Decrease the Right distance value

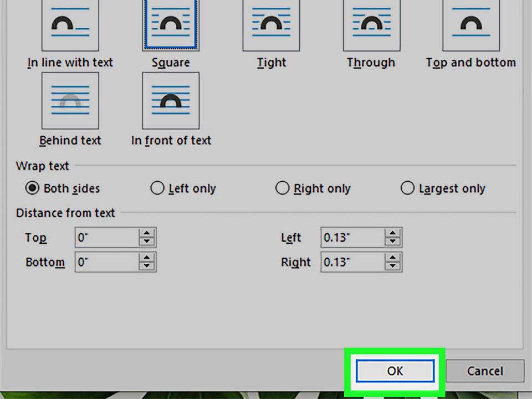click(392, 265)
